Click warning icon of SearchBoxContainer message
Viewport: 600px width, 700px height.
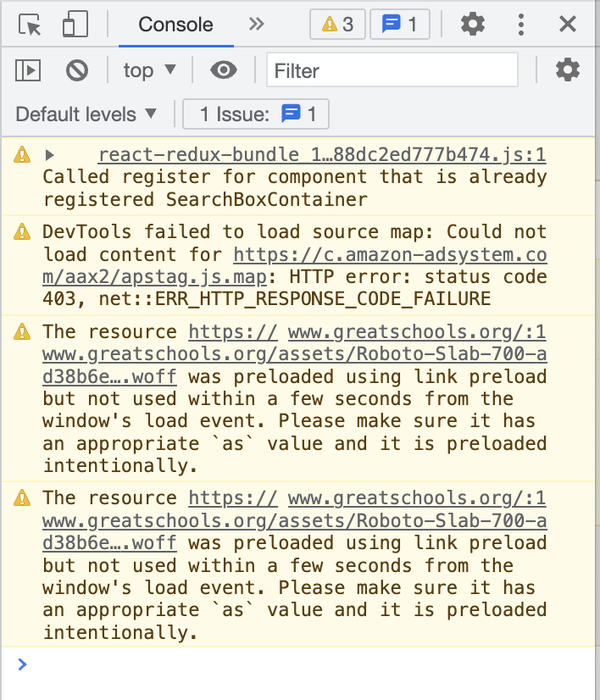[x=22, y=155]
